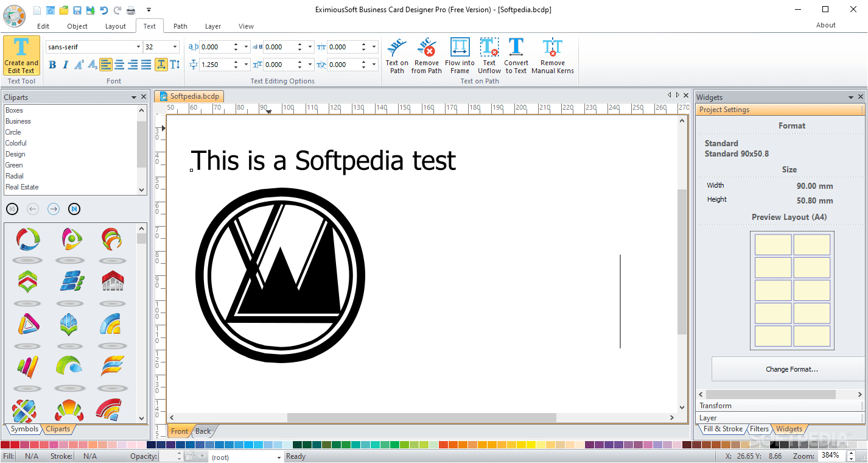The height and width of the screenshot is (463, 868).
Task: Expand the Layer section
Action: (780, 418)
